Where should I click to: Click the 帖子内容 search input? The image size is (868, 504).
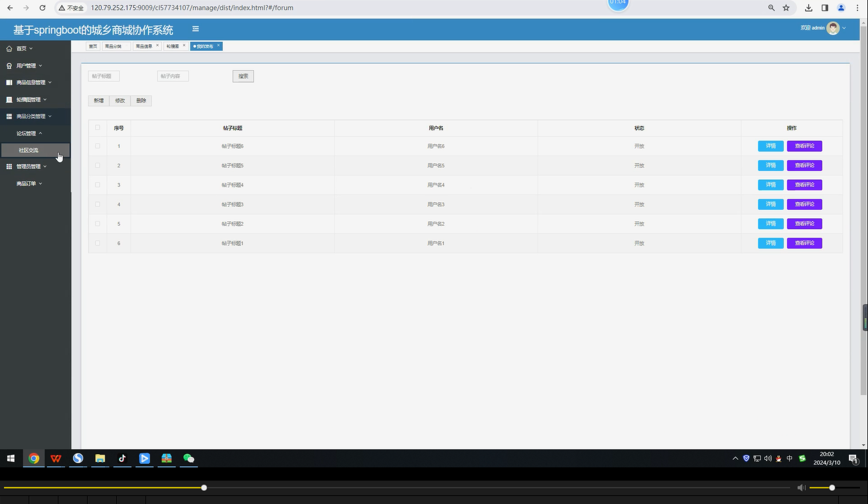pyautogui.click(x=173, y=76)
